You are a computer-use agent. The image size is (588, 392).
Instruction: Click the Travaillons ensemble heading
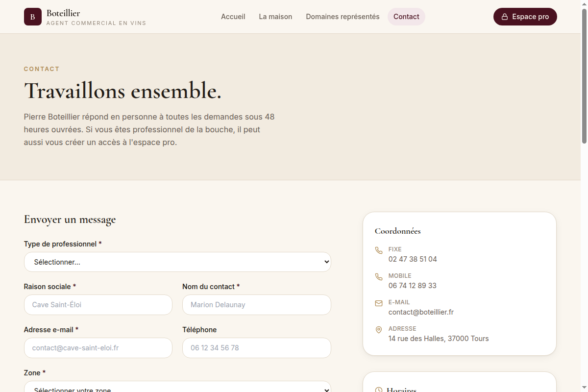click(x=123, y=91)
